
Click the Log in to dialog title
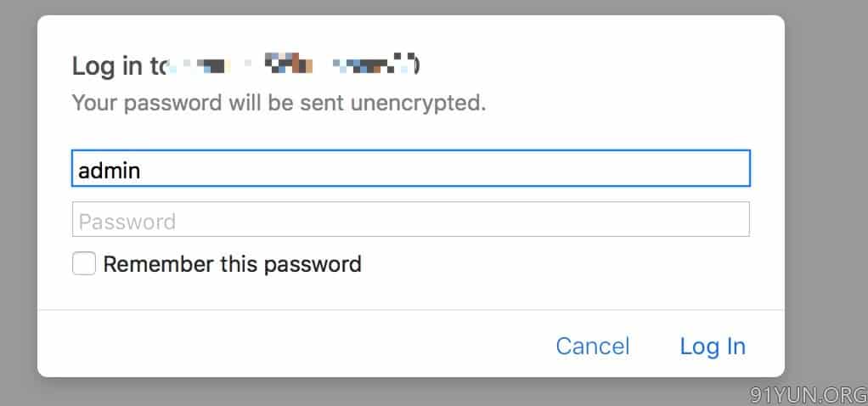pos(245,65)
